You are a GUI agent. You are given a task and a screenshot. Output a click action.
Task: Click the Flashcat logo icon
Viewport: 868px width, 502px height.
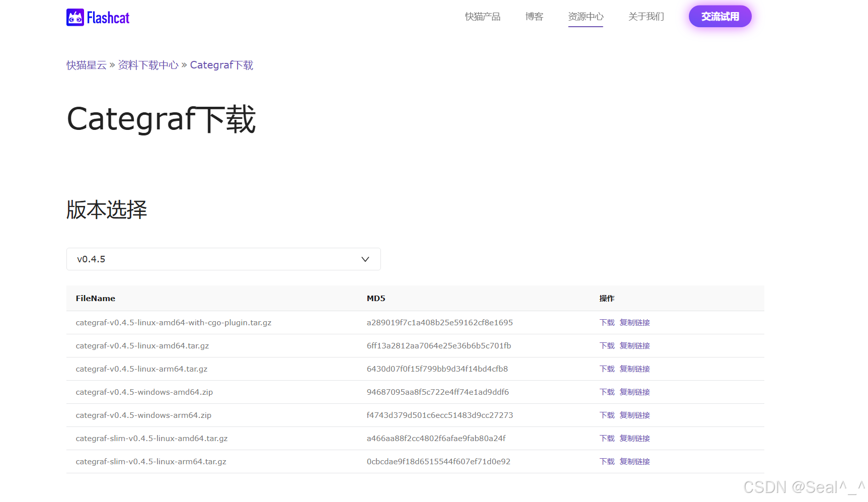[75, 17]
